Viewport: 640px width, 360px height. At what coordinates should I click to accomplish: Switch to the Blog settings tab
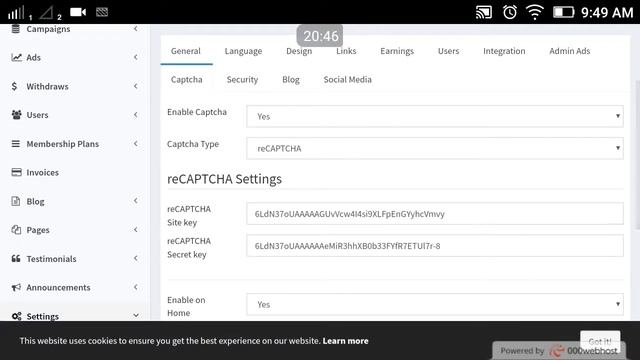(291, 80)
